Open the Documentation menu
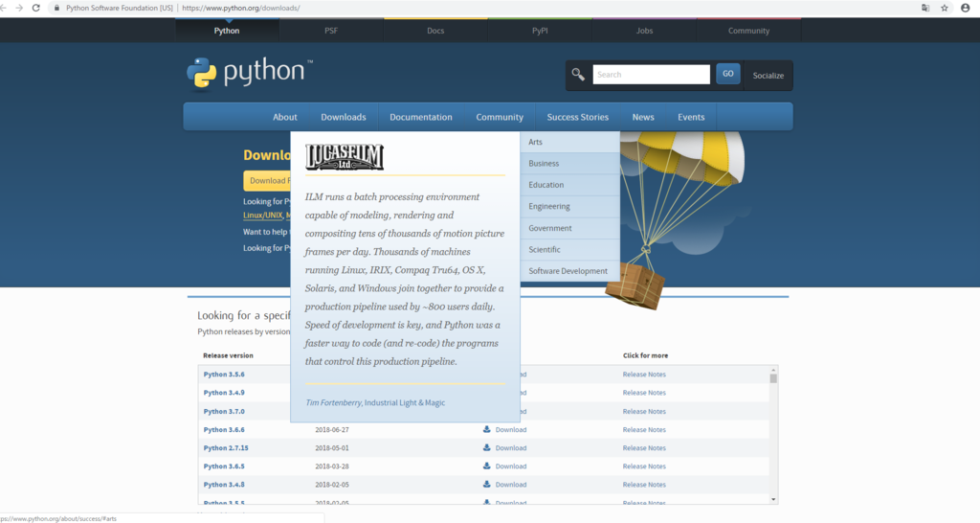The height and width of the screenshot is (523, 980). (x=421, y=117)
